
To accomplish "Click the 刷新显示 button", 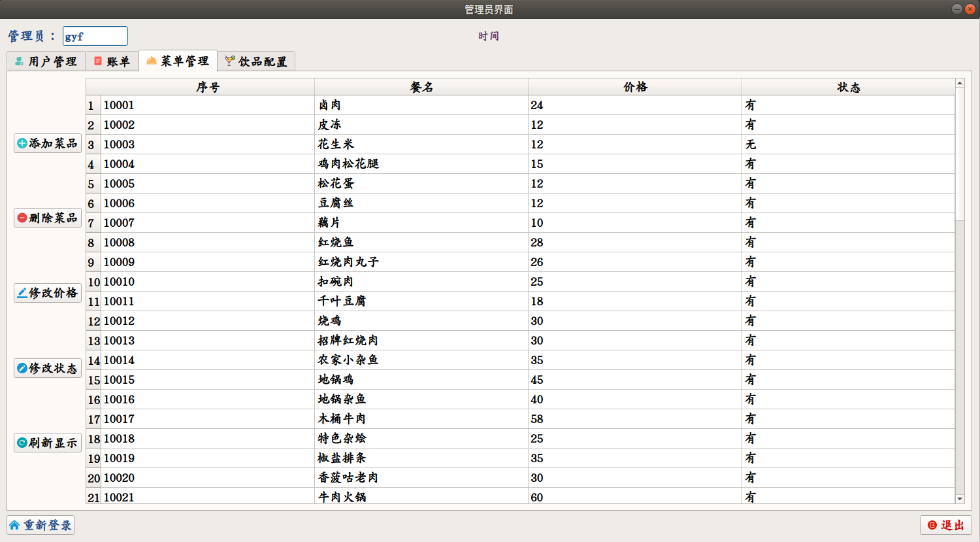I will 48,443.
